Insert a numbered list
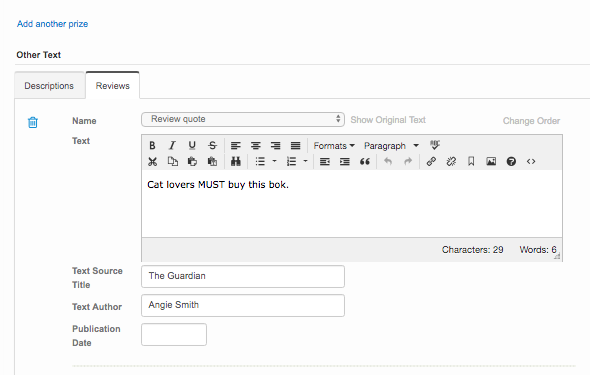 pyautogui.click(x=291, y=161)
